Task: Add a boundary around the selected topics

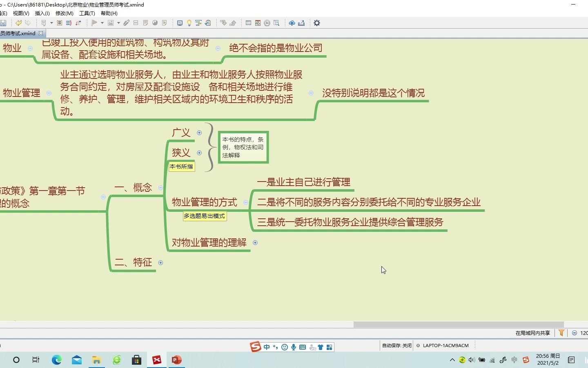Action: click(60, 23)
